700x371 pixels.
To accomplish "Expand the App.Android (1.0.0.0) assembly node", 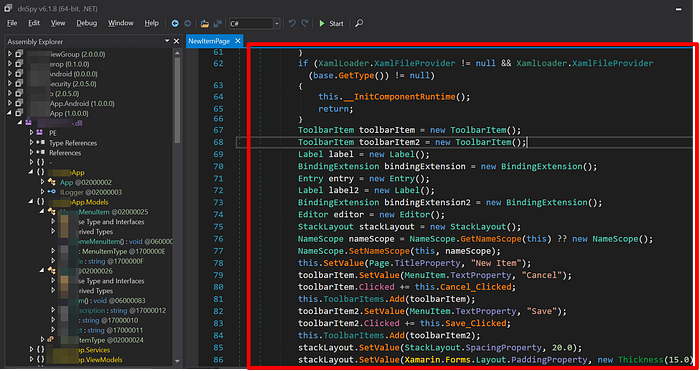I will [10, 104].
